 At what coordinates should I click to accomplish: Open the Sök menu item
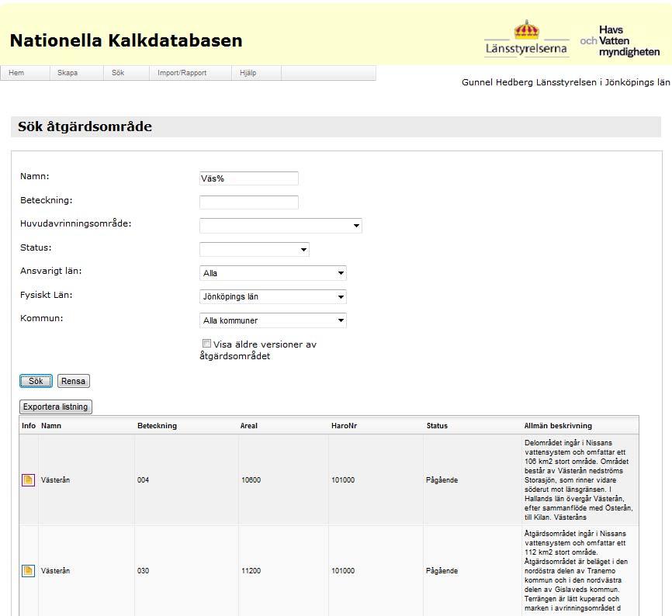tap(118, 73)
